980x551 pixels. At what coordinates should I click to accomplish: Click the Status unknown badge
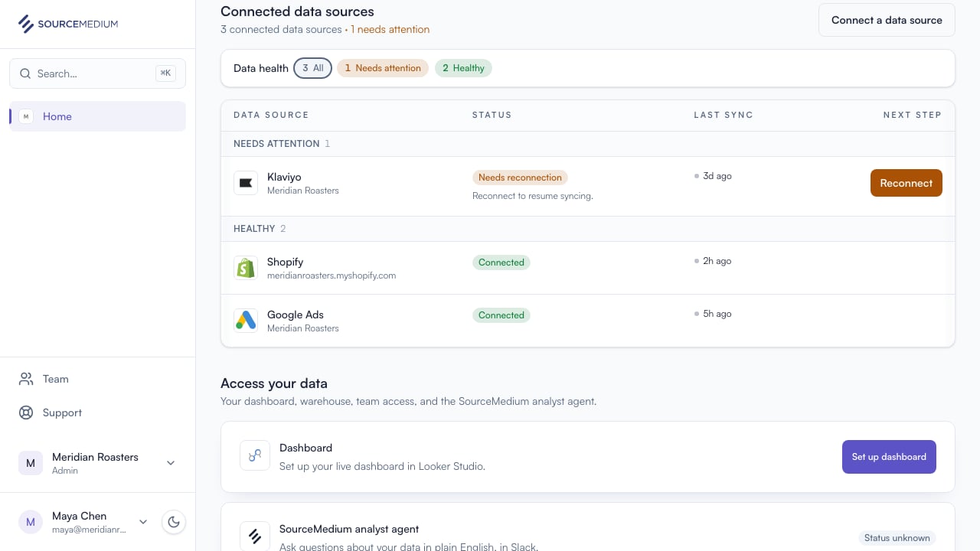coord(897,538)
